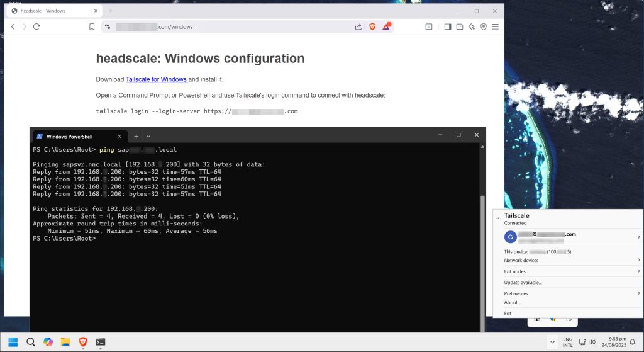
Task: Open Brave Shields lion icon
Action: [x=372, y=26]
